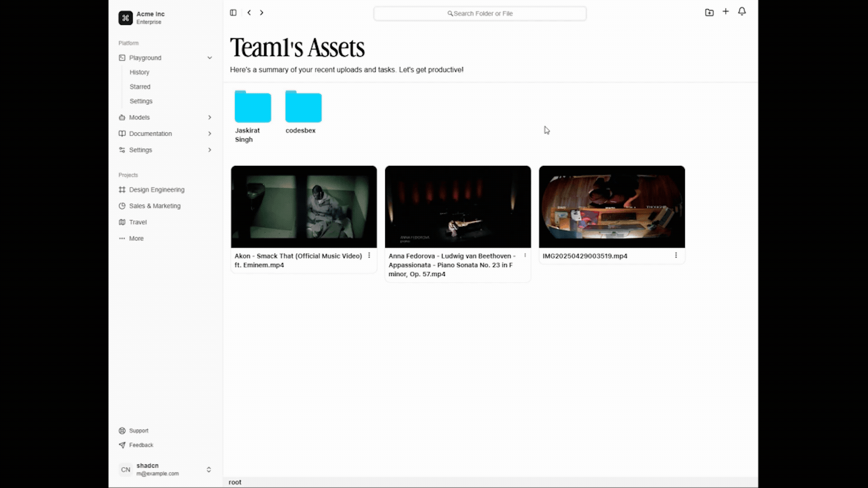Click the codesbex folder label
Image resolution: width=868 pixels, height=488 pixels.
tap(301, 131)
